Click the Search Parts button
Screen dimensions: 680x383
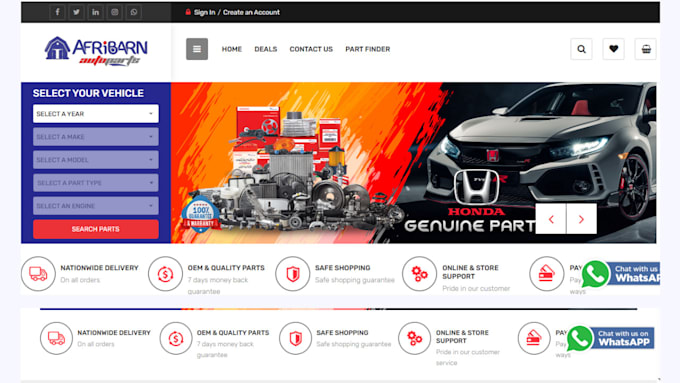[x=96, y=229]
